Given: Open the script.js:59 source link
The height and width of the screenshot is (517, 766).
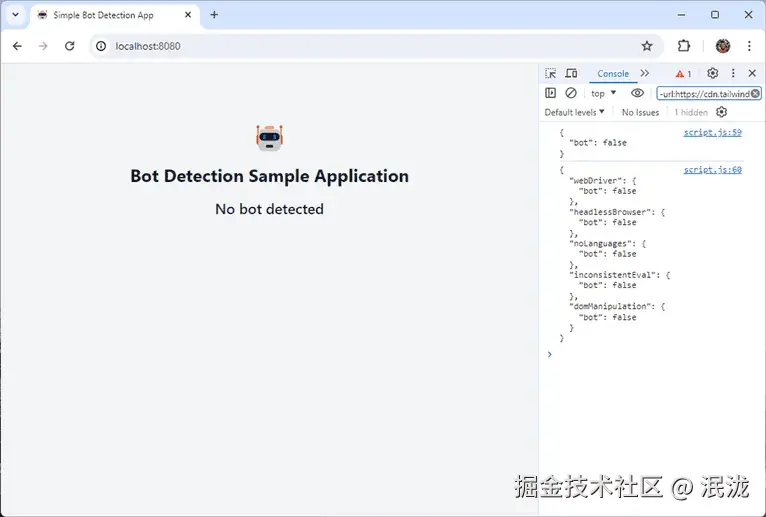Looking at the screenshot, I should pyautogui.click(x=712, y=132).
